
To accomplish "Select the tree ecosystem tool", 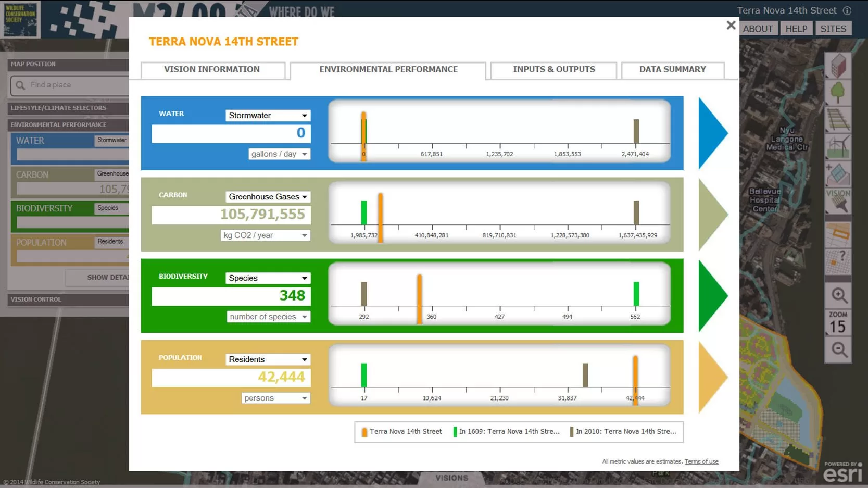I will point(838,93).
